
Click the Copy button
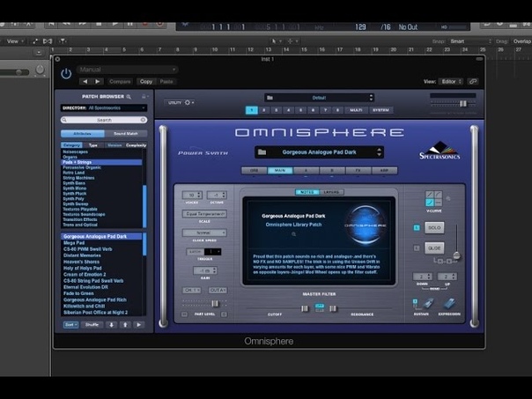pos(146,81)
